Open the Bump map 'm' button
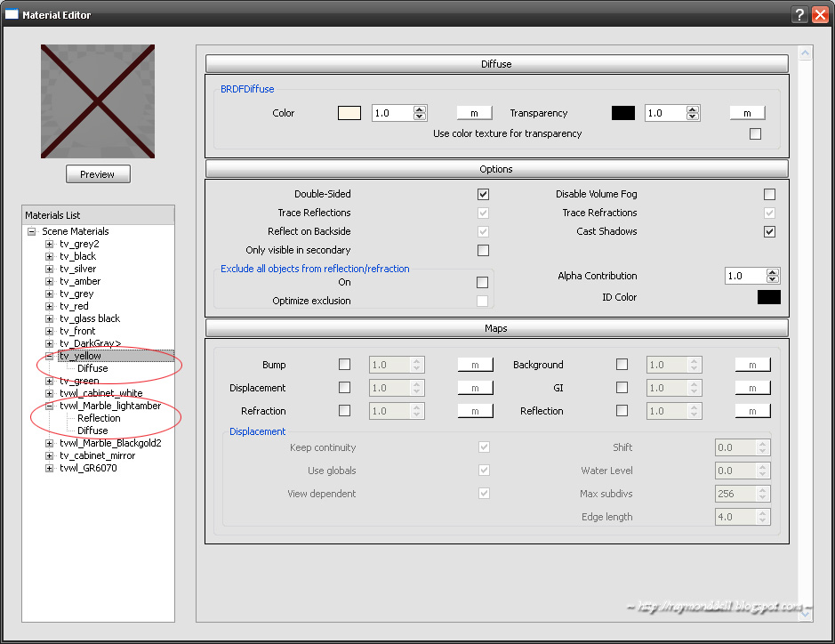 pos(475,365)
